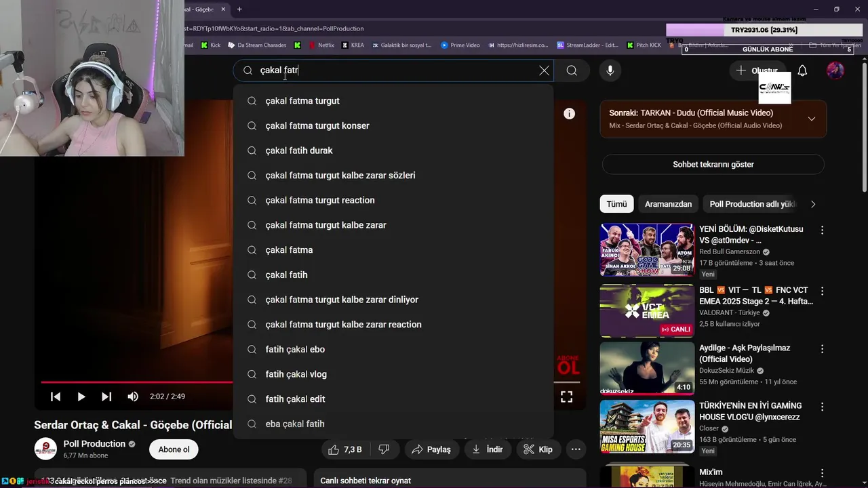Play the paused video
The image size is (868, 488).
click(81, 396)
